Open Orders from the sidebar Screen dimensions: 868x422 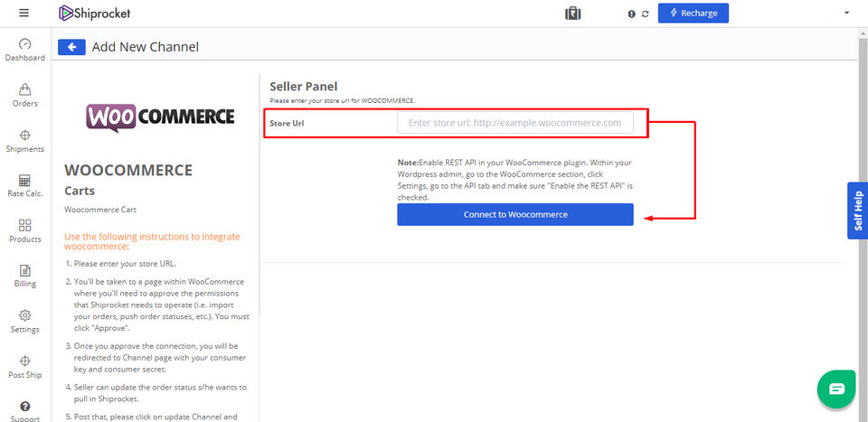24,95
